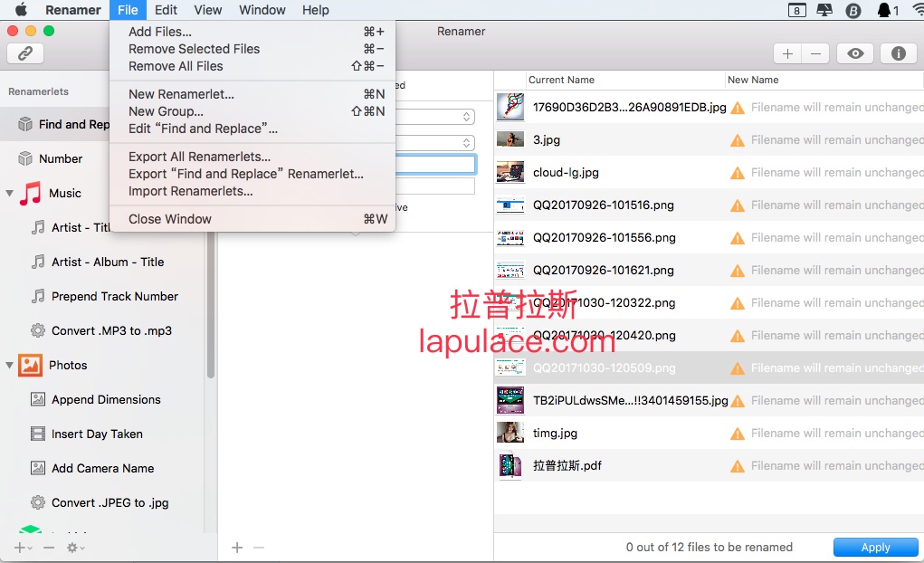Toggle the eye preview button

tap(855, 53)
